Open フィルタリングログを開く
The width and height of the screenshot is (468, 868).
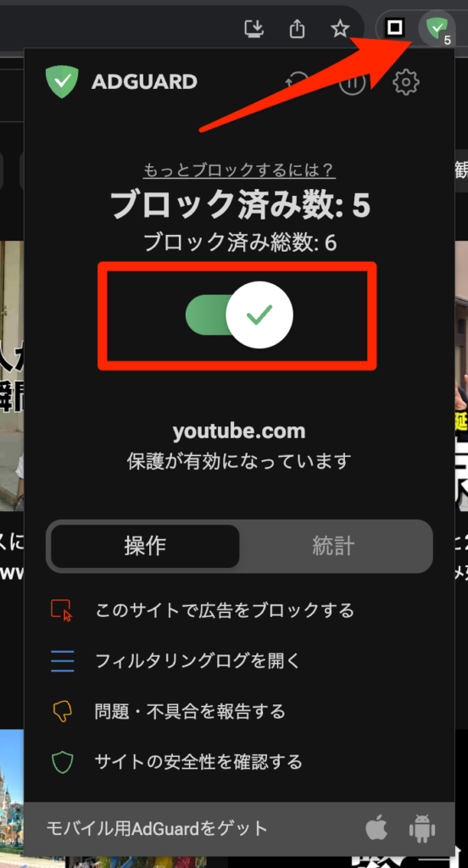(x=198, y=660)
